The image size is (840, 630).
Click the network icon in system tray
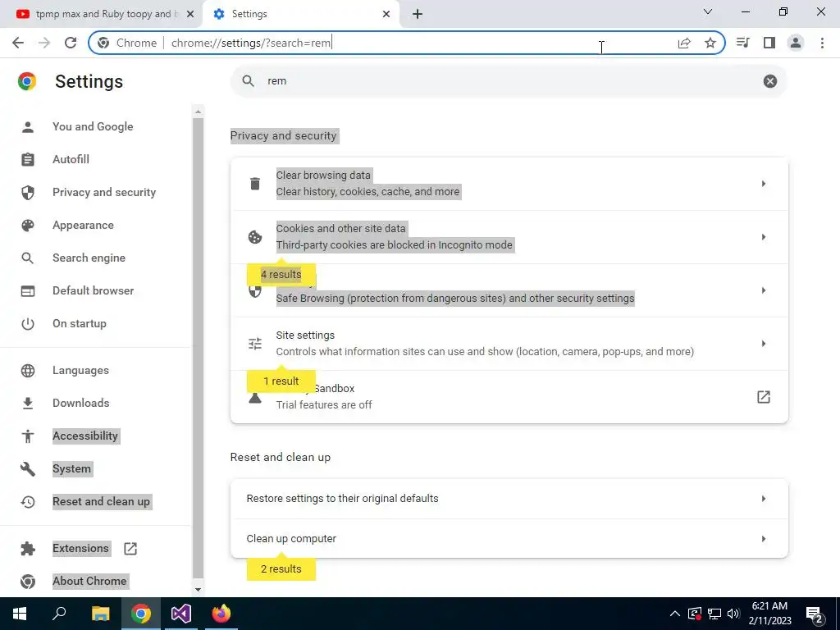point(714,614)
